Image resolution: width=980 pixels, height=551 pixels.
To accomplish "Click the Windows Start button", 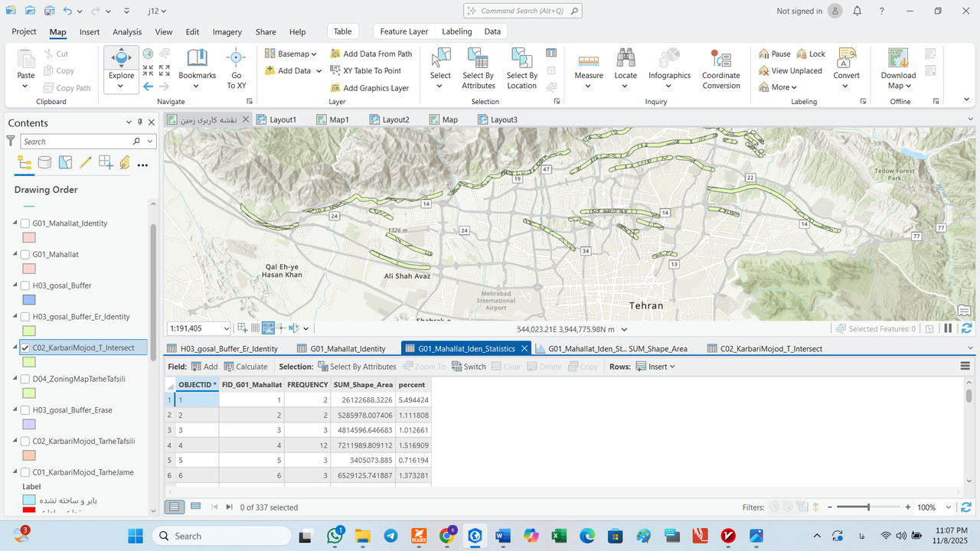I will tap(135, 536).
